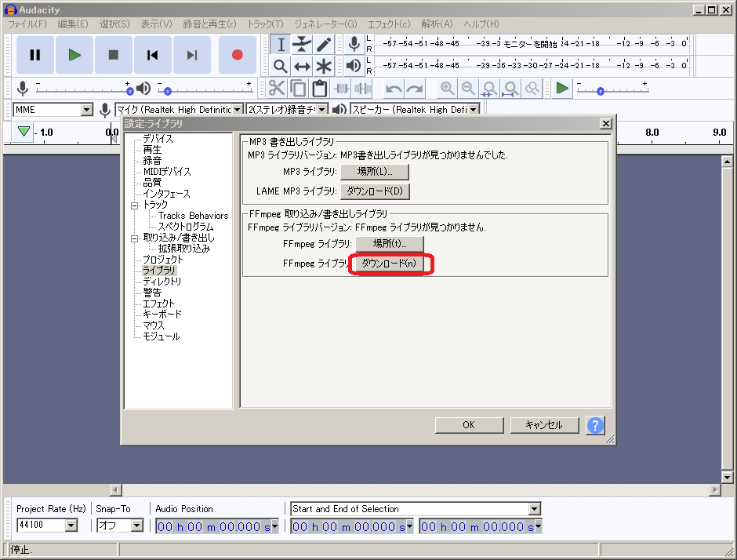Viewport: 737px width, 560px height.
Task: Select the Multi-tool asterisk
Action: point(323,67)
